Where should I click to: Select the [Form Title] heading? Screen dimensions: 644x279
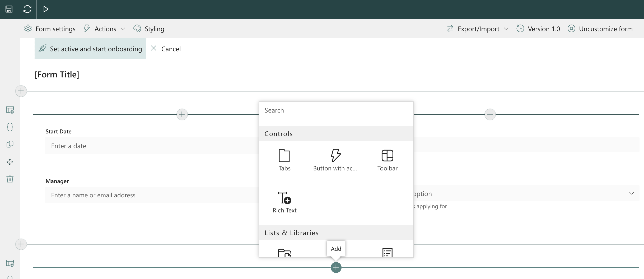pyautogui.click(x=57, y=75)
